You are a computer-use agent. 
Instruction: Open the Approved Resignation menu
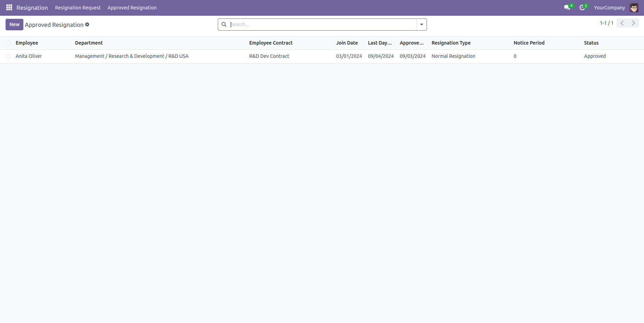[132, 8]
